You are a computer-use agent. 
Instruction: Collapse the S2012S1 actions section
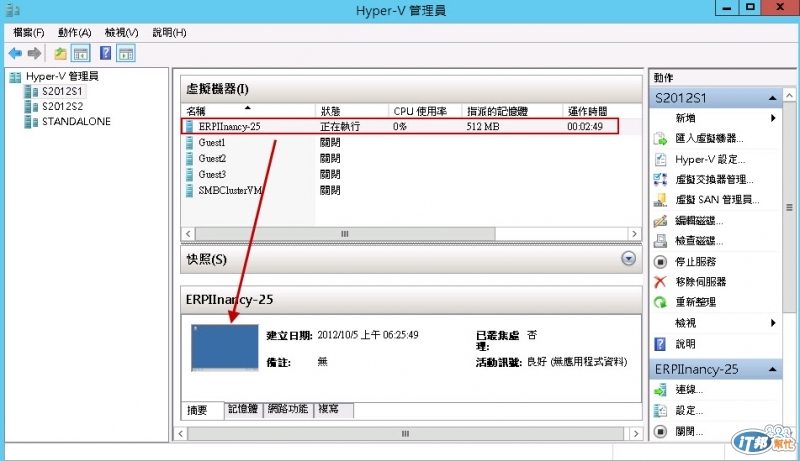tap(773, 98)
